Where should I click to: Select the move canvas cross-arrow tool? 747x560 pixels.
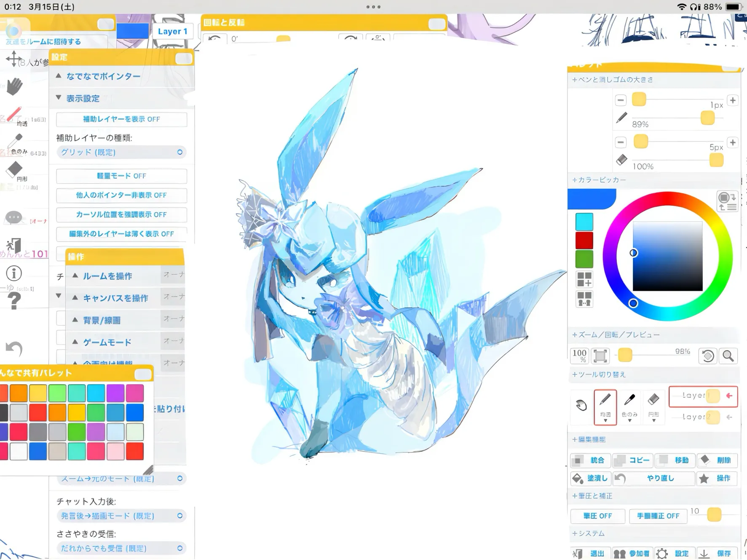(13, 59)
